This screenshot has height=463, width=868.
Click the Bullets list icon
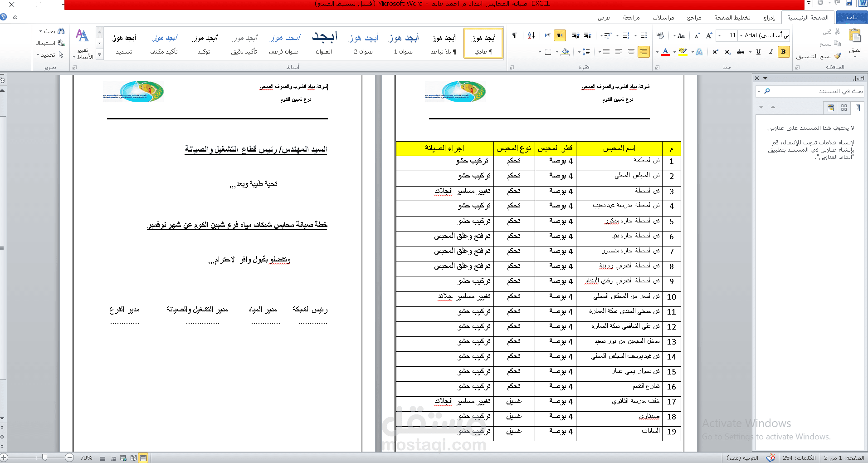click(644, 35)
